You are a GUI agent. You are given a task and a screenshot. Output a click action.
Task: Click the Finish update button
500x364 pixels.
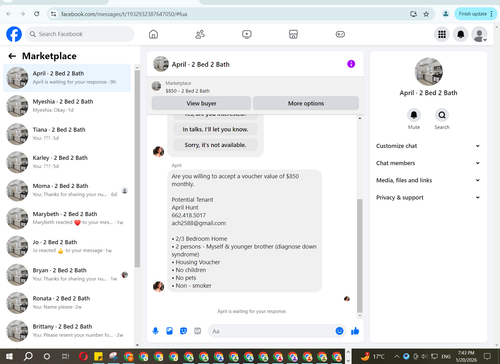(475, 14)
